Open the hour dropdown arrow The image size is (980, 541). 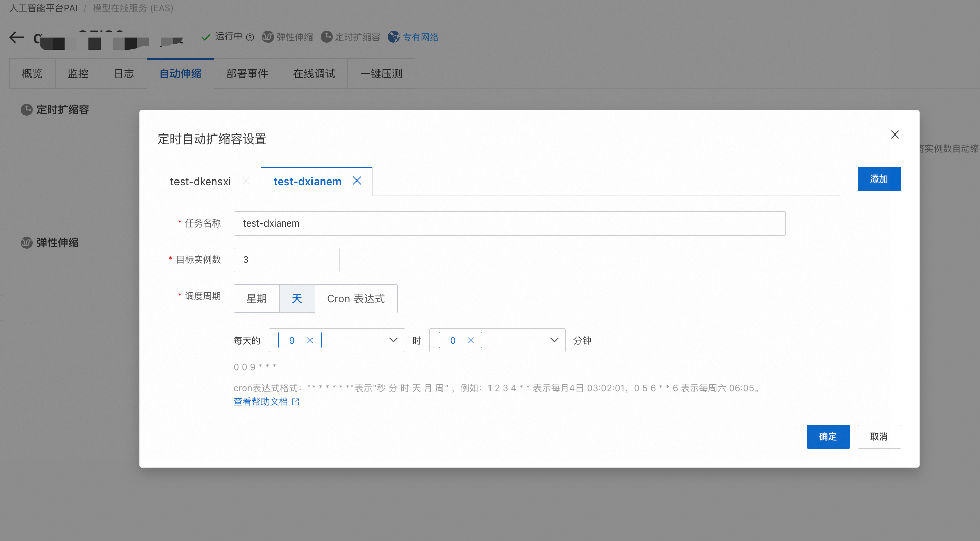[393, 340]
